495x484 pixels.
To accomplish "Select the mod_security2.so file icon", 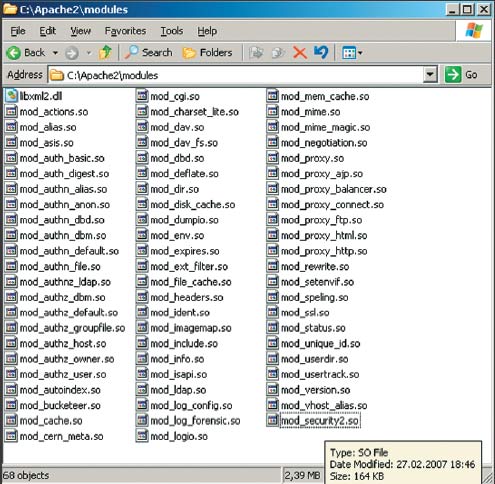I will click(272, 420).
